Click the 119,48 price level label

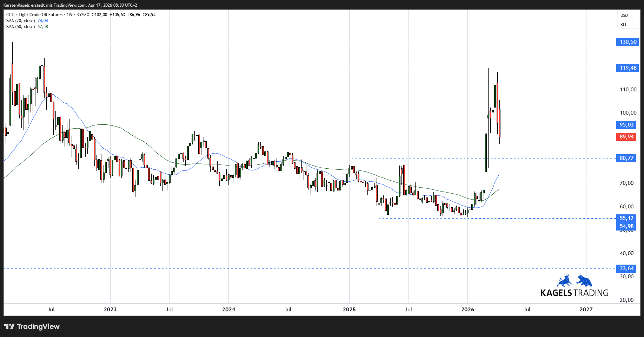pyautogui.click(x=628, y=68)
